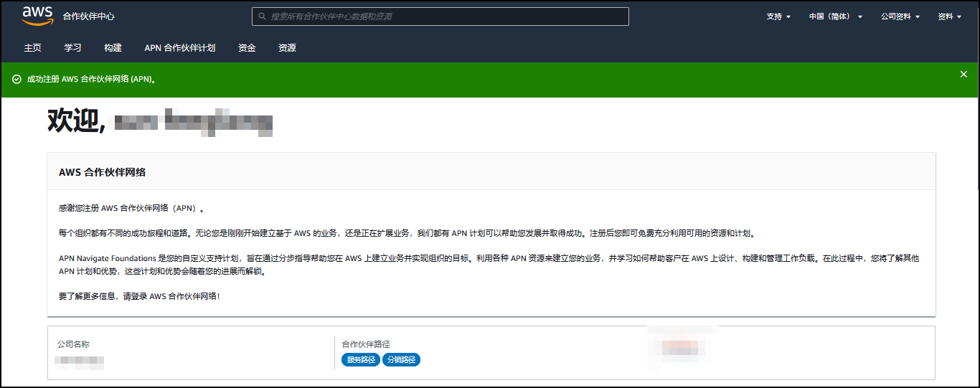
Task: Go to the 主页 tab
Action: coord(32,48)
